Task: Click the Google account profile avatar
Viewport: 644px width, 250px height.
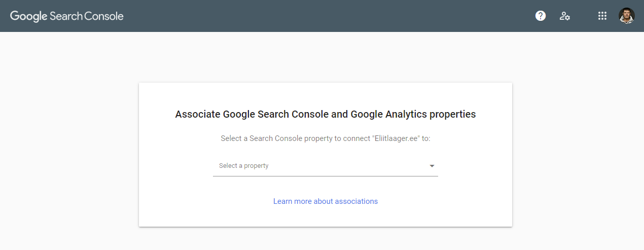Action: 627,16
